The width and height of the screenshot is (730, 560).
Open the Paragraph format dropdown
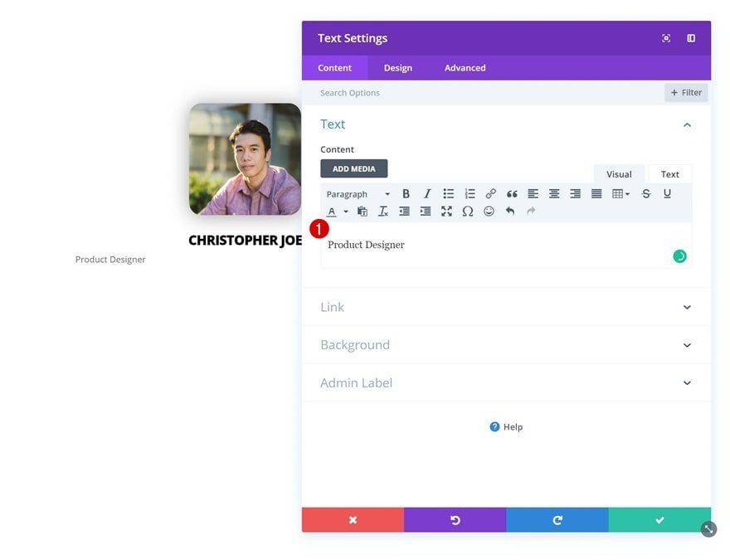pyautogui.click(x=358, y=194)
